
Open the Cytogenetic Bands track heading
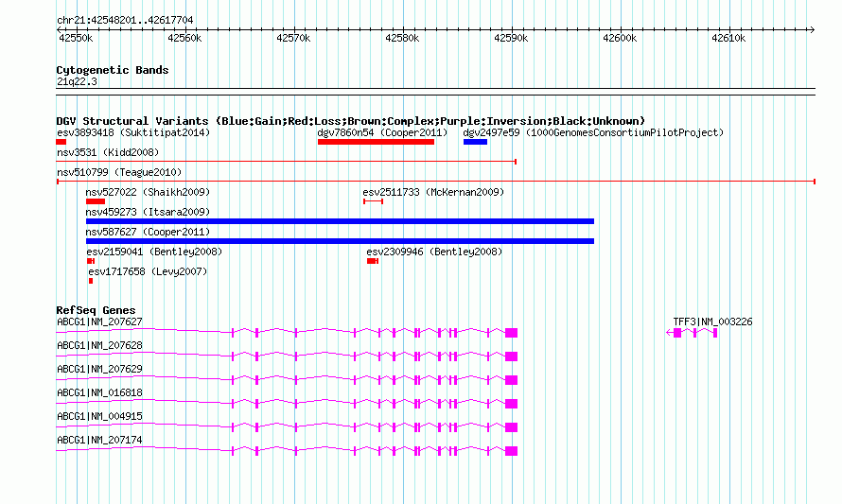click(x=113, y=70)
